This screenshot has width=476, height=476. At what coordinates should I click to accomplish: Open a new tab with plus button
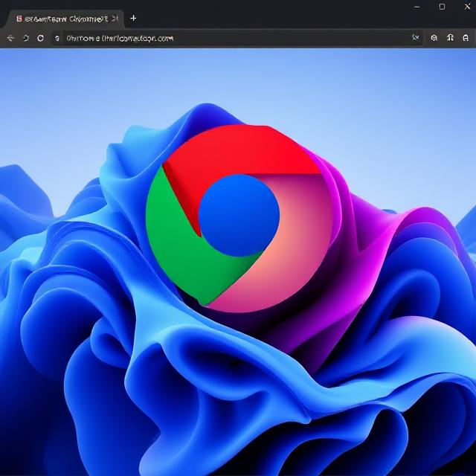(133, 18)
